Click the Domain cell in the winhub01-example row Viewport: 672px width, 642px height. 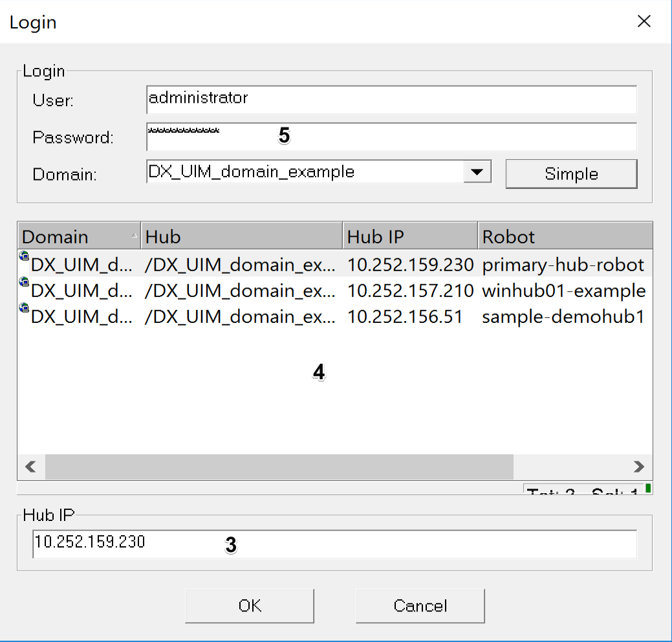click(81, 291)
